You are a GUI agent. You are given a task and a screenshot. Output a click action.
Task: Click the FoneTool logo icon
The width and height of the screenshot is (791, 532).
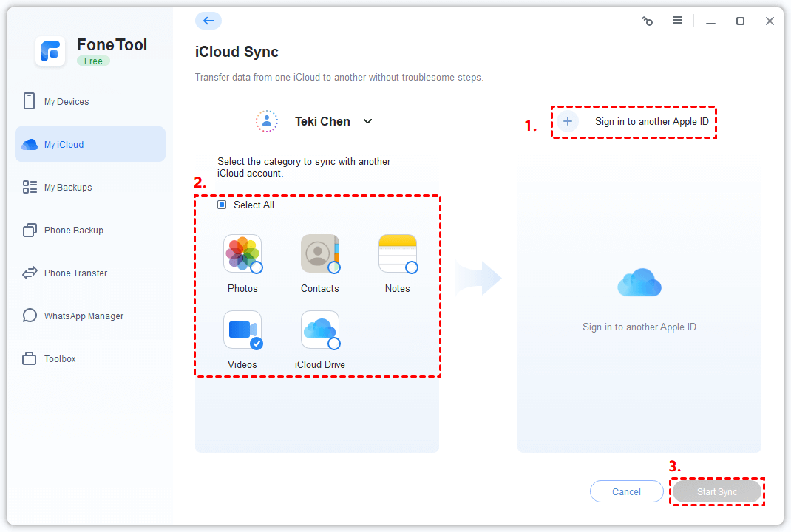pos(50,51)
